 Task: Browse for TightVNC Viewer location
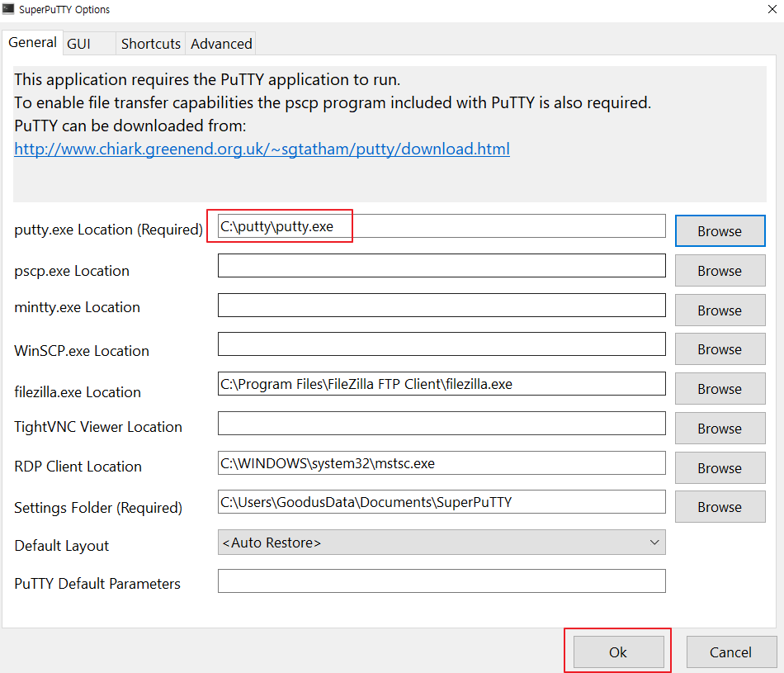click(720, 428)
